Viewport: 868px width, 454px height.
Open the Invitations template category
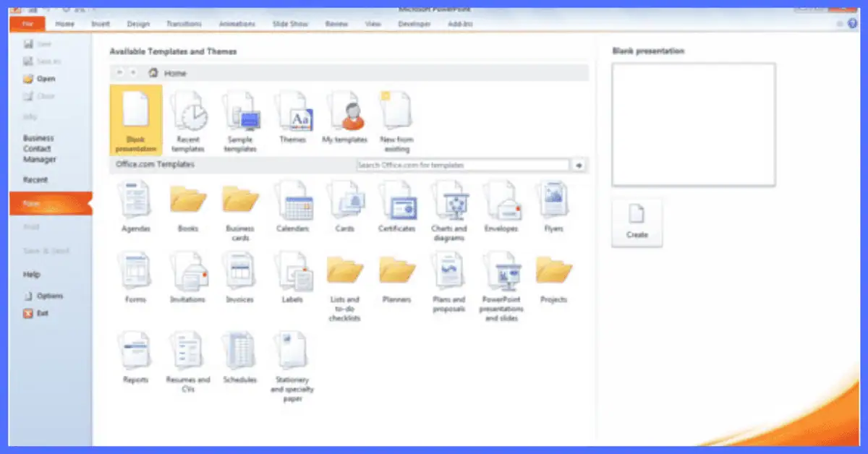coord(188,278)
